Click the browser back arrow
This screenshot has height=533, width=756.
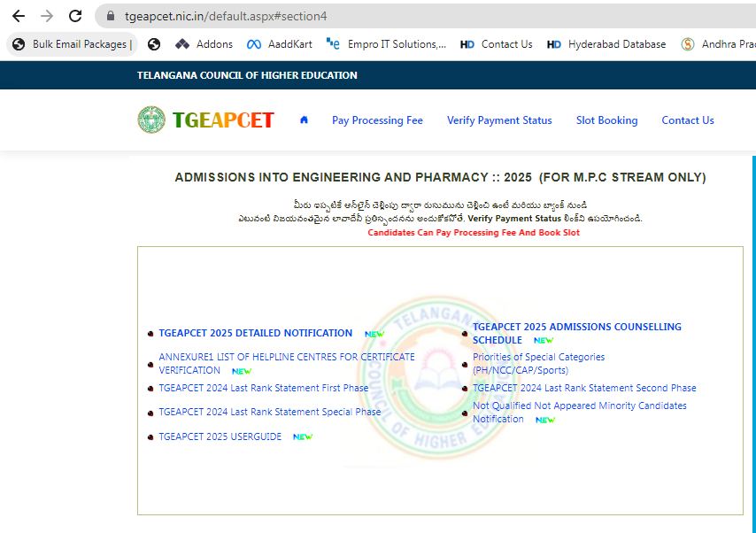click(19, 16)
